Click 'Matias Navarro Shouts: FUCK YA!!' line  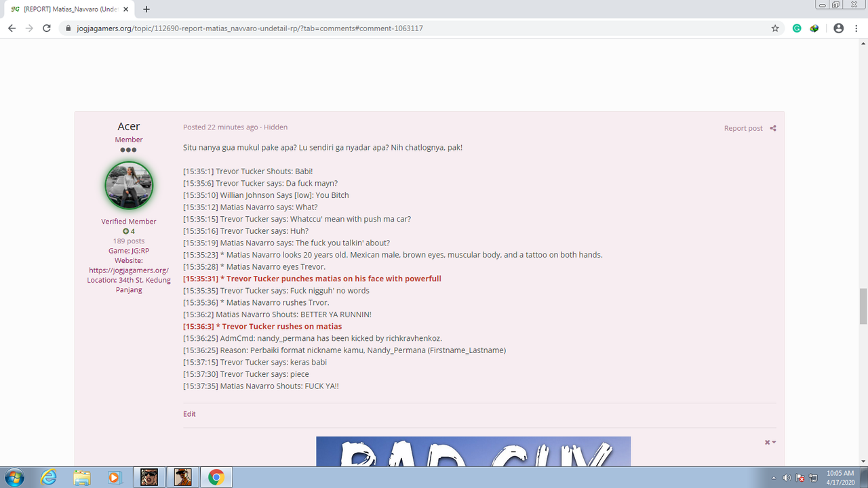pyautogui.click(x=261, y=386)
